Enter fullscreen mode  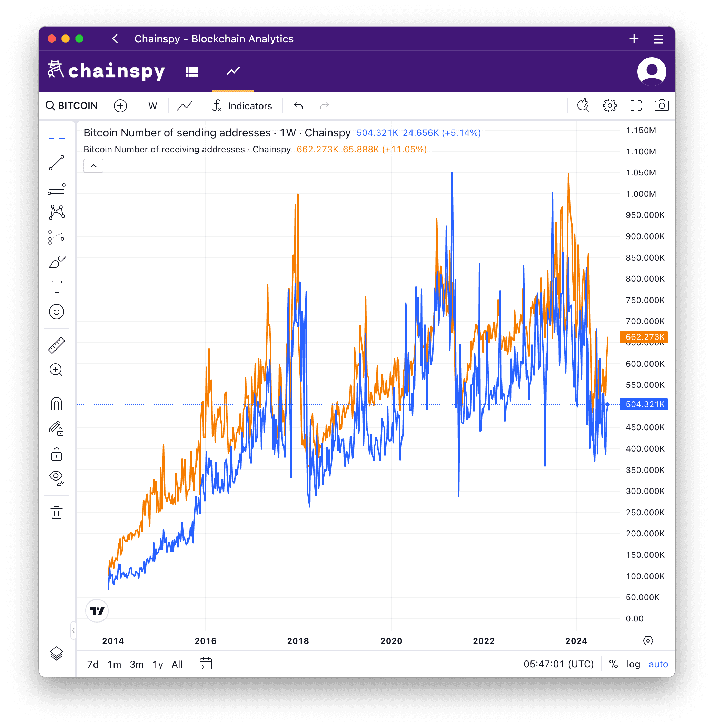point(636,106)
